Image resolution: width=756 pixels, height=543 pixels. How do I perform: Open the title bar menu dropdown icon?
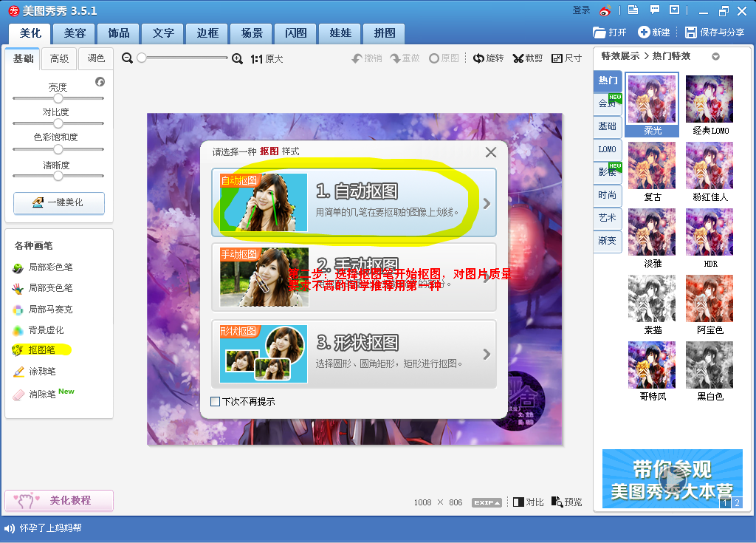pyautogui.click(x=675, y=10)
